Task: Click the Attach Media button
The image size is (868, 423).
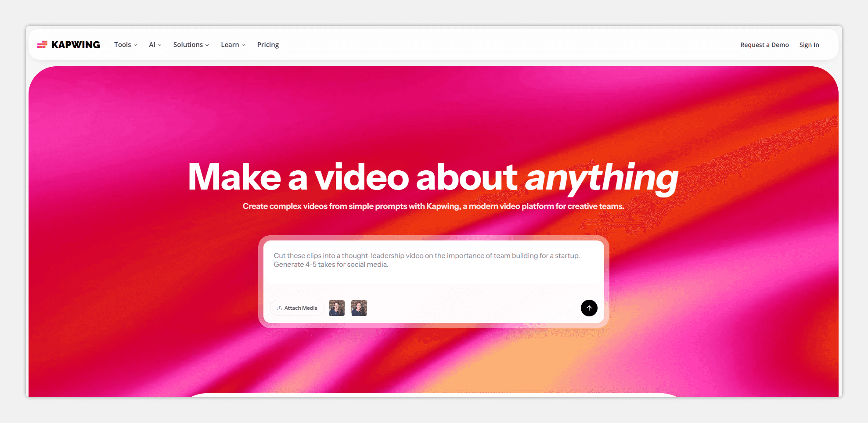Action: pyautogui.click(x=297, y=308)
